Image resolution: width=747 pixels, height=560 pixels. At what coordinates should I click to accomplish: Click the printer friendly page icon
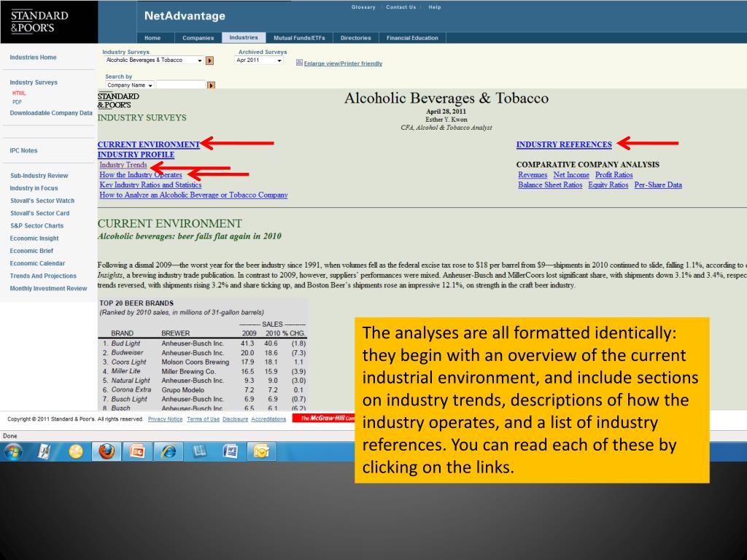[x=299, y=63]
